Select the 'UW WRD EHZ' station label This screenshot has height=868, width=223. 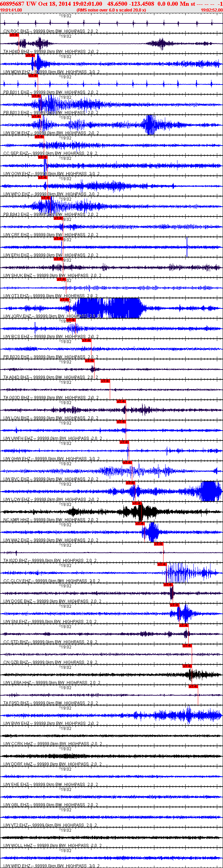17,866
